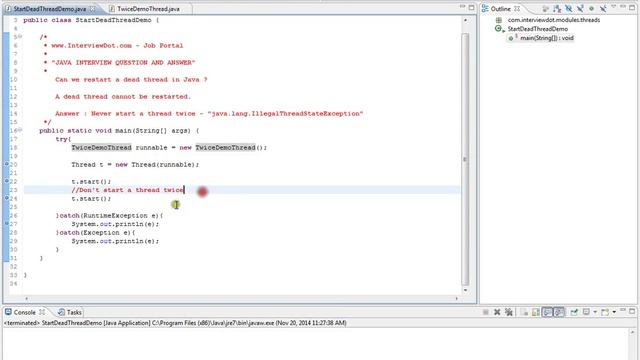Click terminated StartDeadThreadDemo console status line

coord(175,323)
